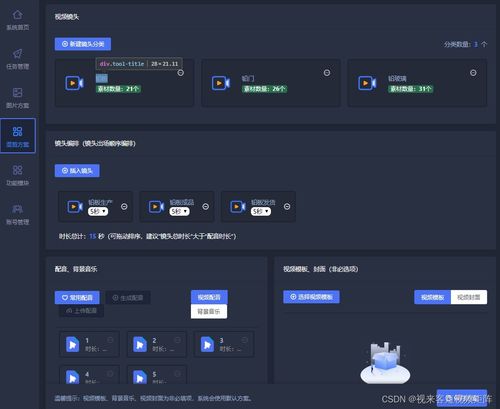Click camera icon on 26个 material card
The height and width of the screenshot is (409, 500).
click(221, 83)
